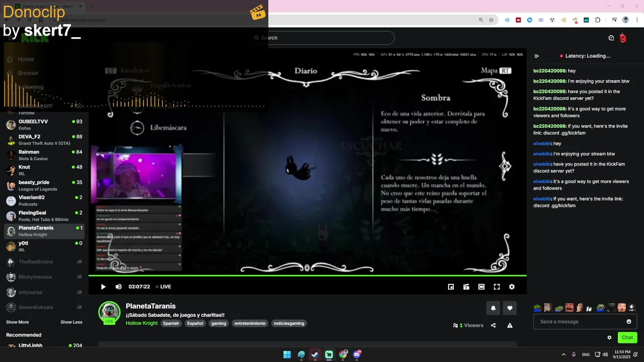Viewport: 644px width, 362px height.
Task: Open Steam from the taskbar
Action: [315, 354]
